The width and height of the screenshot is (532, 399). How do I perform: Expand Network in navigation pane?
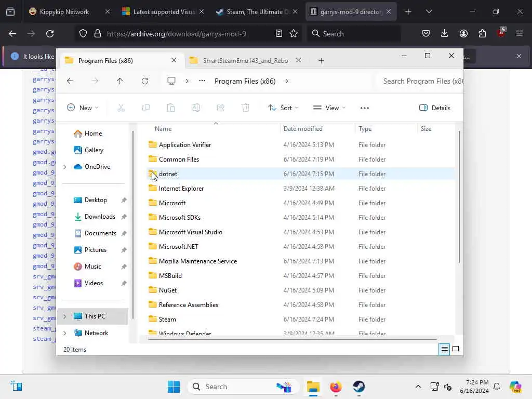coord(64,333)
